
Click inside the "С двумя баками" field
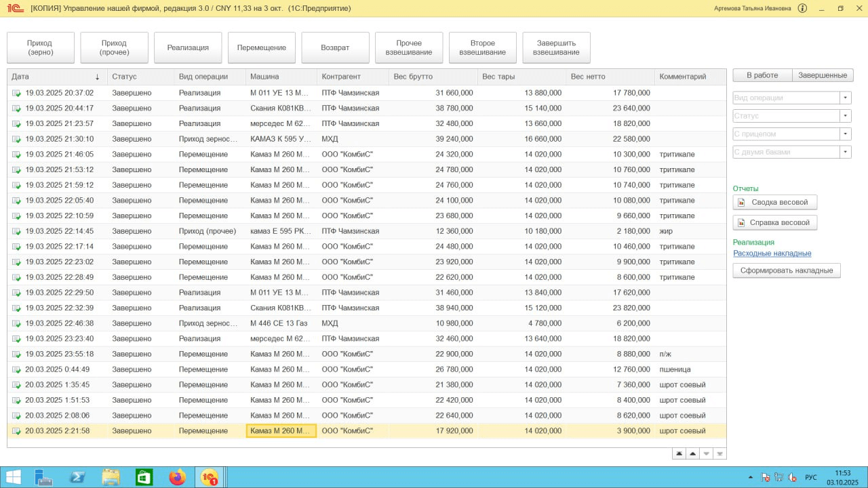pyautogui.click(x=785, y=152)
